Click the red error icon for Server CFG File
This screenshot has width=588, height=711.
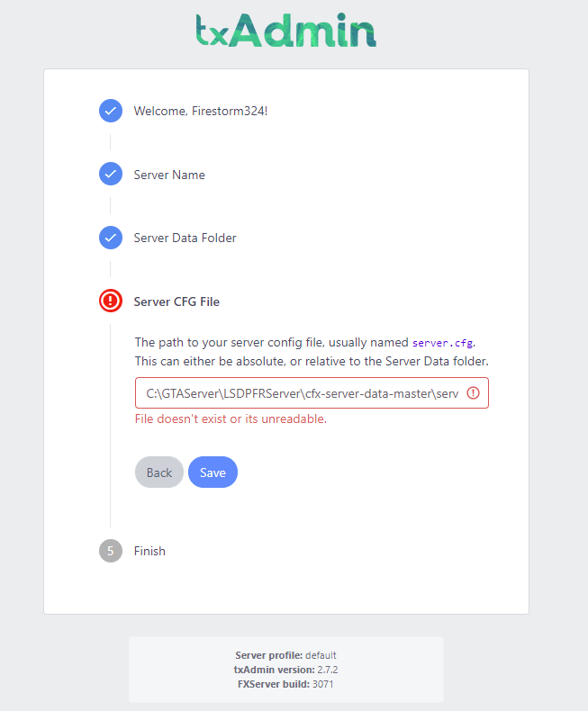(x=111, y=301)
